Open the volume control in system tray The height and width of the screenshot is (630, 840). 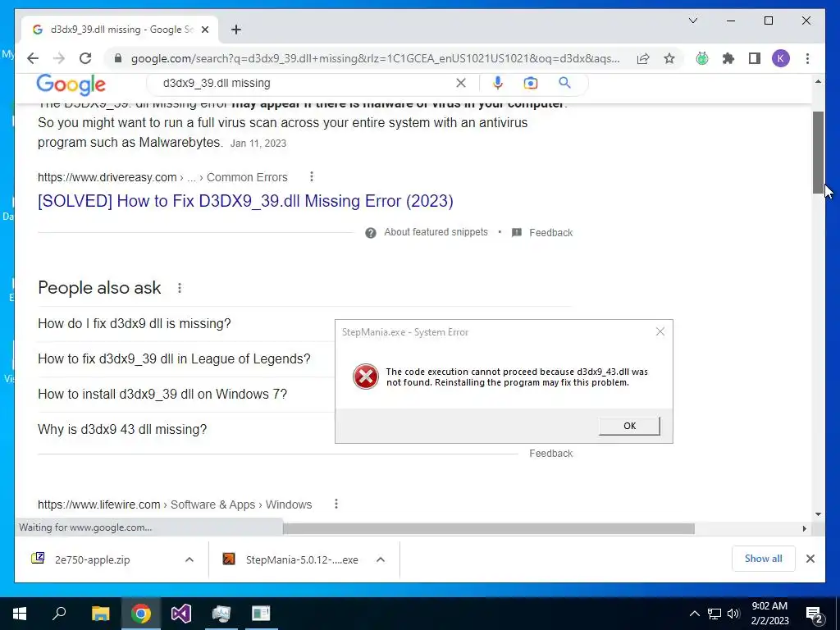733,614
